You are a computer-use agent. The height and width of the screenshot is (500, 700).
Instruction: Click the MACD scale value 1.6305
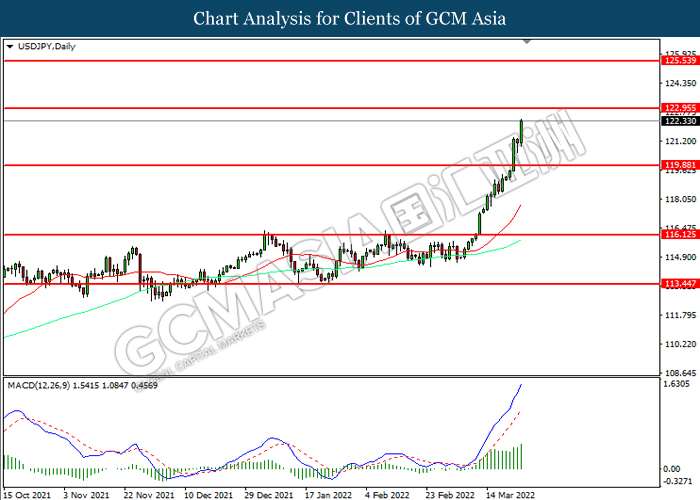pos(677,384)
